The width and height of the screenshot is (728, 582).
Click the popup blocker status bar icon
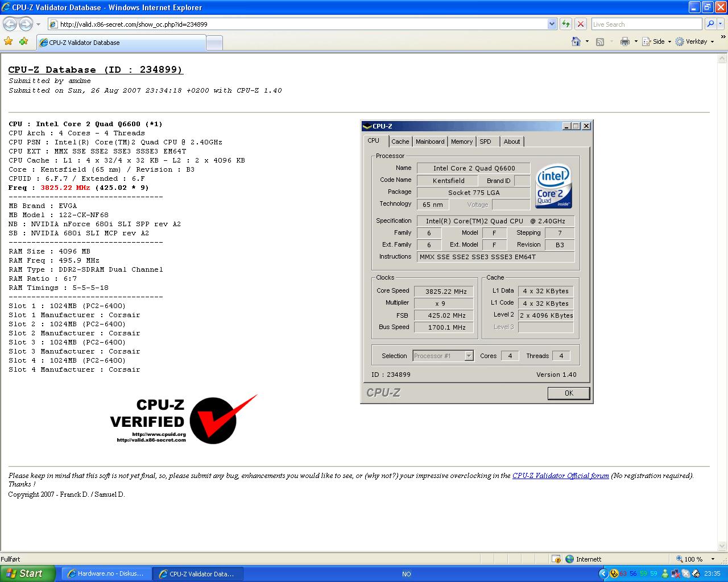click(x=556, y=559)
